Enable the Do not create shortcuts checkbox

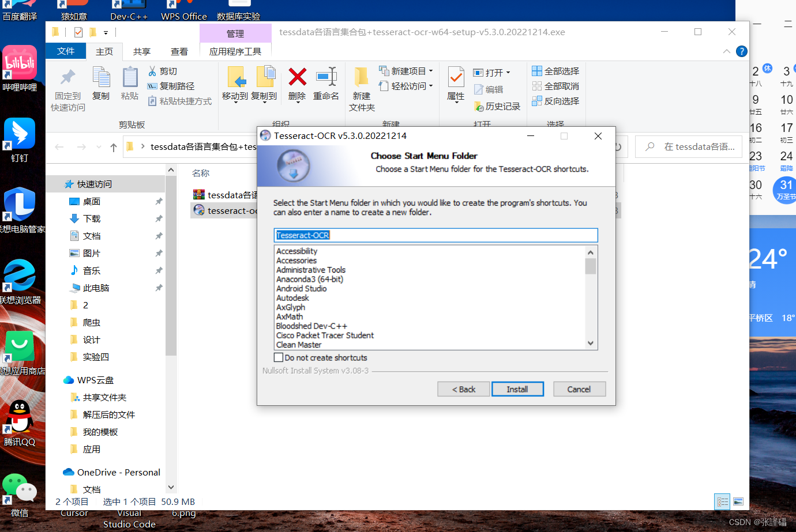(279, 357)
